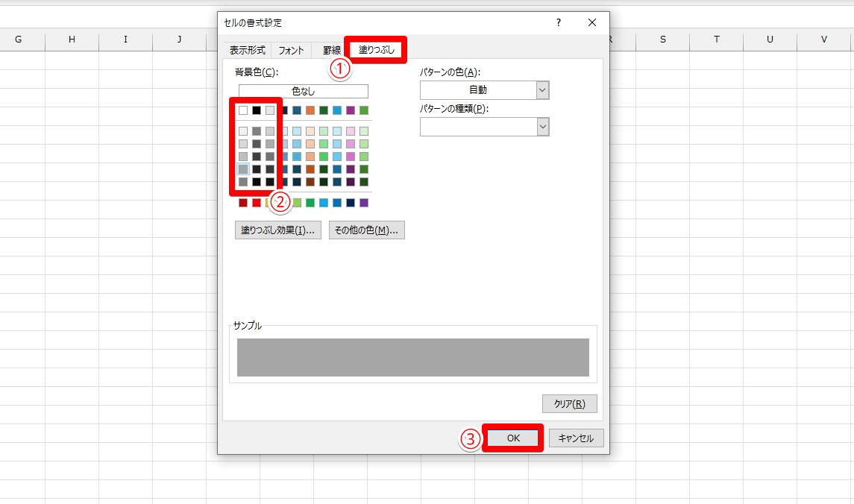Open 塗りつぶし効果 fill effects dialog
Viewport: 854px width, 504px height.
click(277, 230)
